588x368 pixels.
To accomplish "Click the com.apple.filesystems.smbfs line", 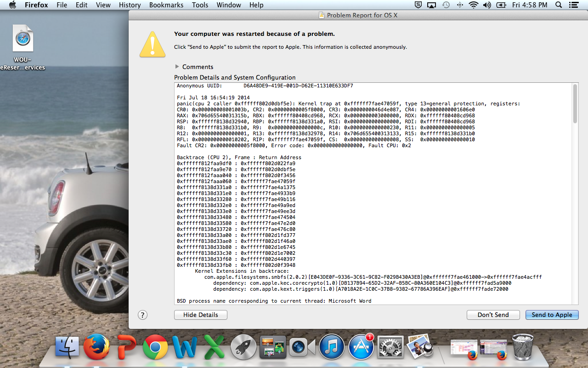I will [x=373, y=277].
